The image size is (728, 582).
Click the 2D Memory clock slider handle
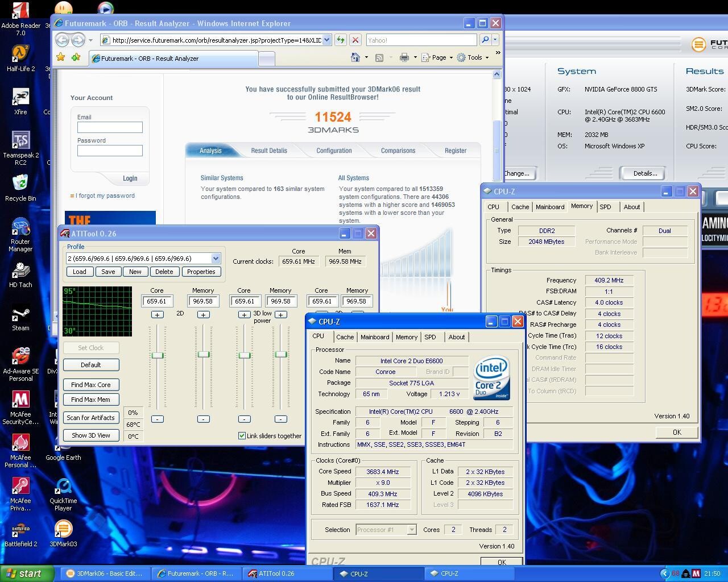click(x=203, y=355)
